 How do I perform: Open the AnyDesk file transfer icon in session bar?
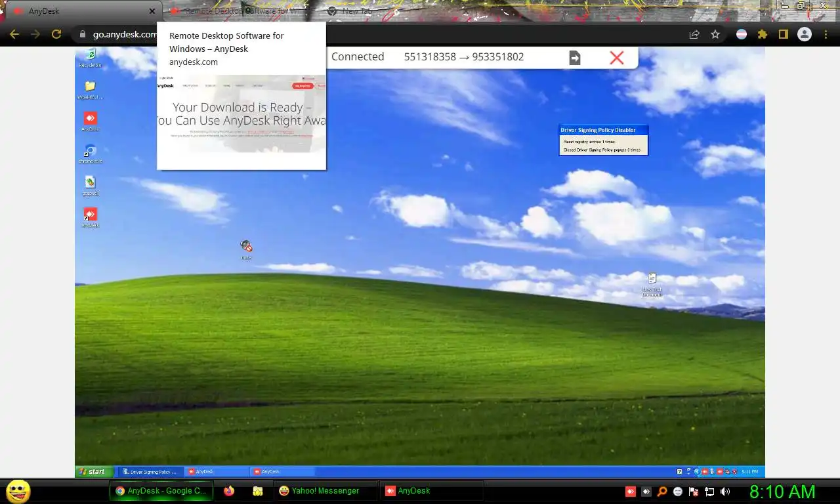(x=574, y=58)
